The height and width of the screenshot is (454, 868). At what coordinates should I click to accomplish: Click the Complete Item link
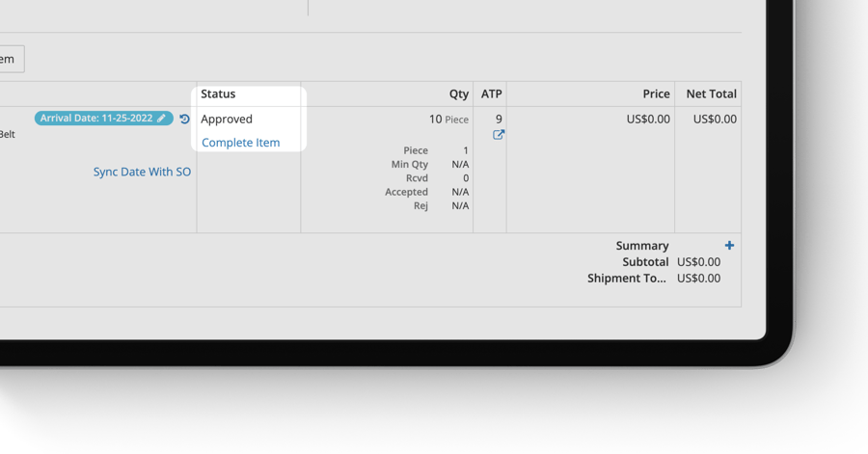pos(240,143)
